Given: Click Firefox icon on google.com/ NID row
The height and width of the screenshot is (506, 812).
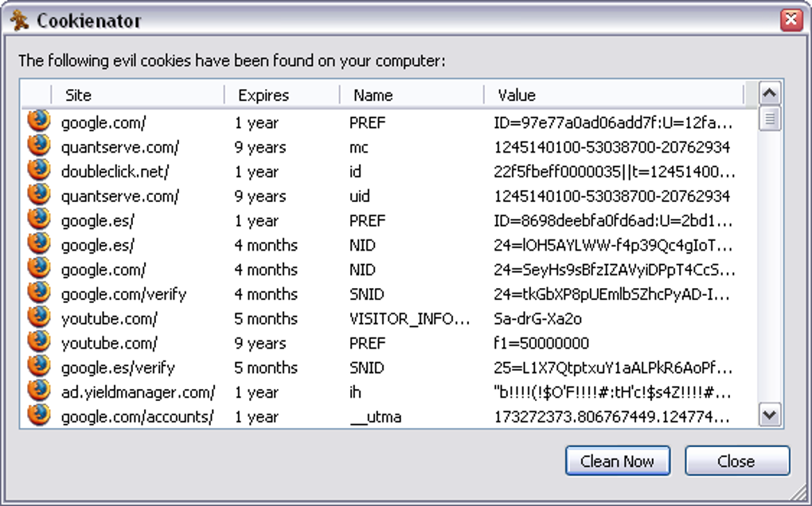Looking at the screenshot, I should point(39,269).
